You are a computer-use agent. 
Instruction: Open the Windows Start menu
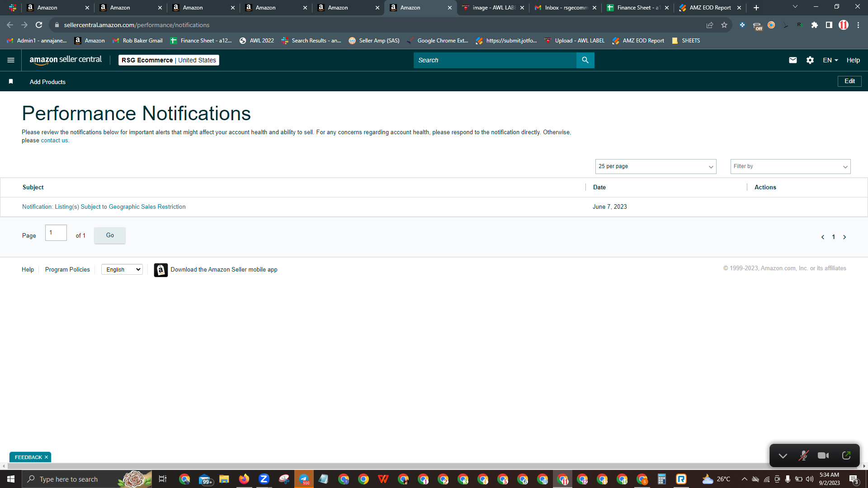(x=11, y=479)
